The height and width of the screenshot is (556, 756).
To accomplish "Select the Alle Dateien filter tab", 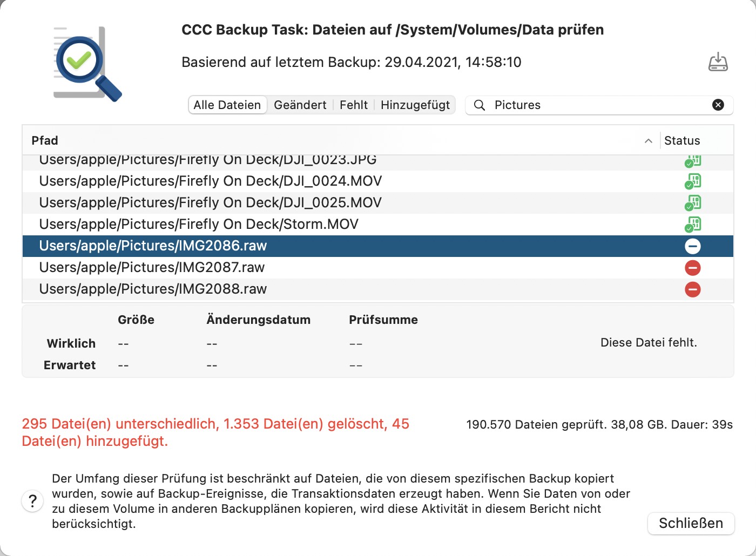I will point(227,105).
